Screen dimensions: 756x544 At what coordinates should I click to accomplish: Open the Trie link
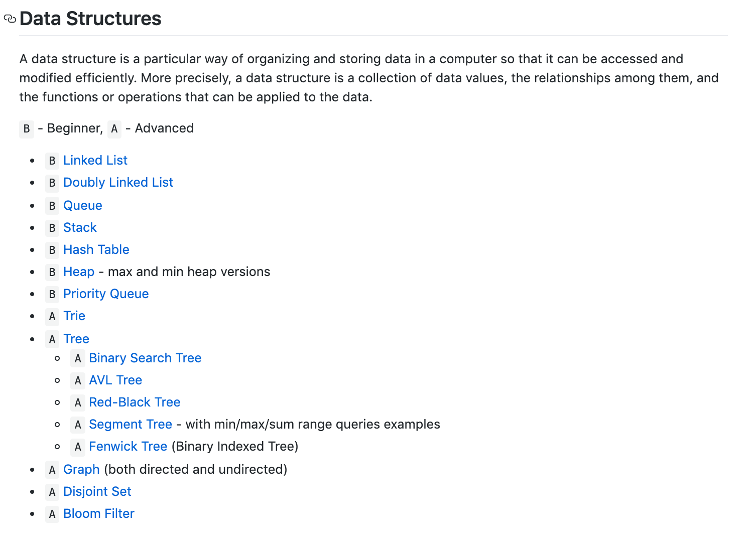(74, 316)
